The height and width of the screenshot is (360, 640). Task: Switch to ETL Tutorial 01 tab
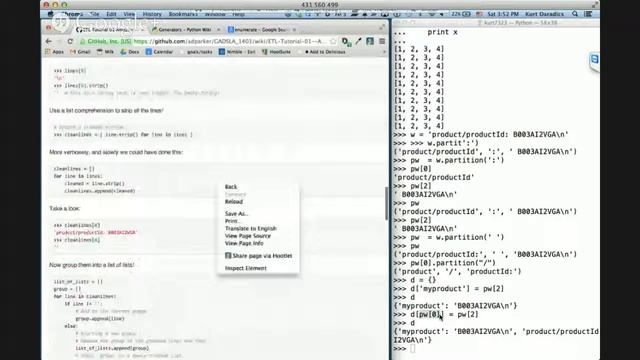click(108, 30)
